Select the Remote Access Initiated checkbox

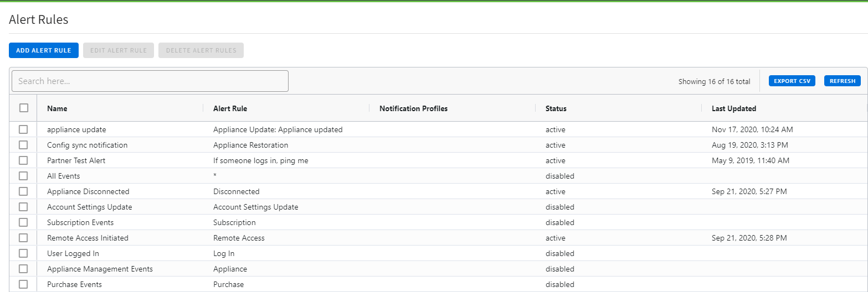tap(23, 238)
